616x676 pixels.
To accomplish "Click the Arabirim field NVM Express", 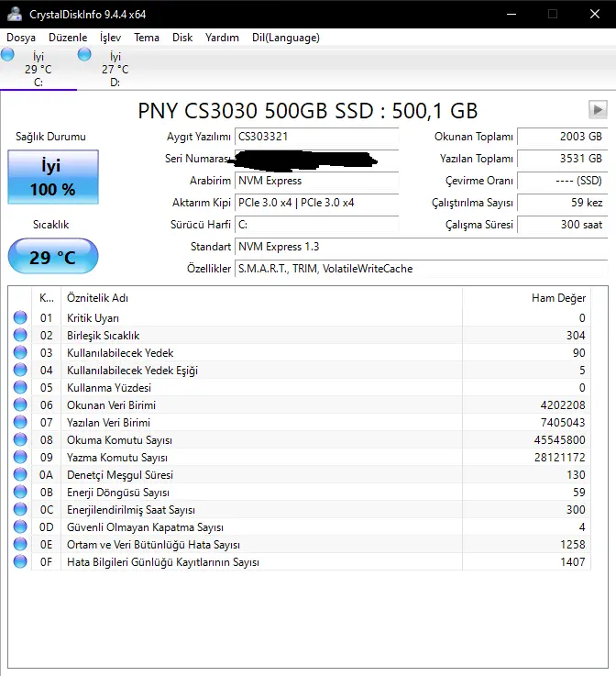I will tap(316, 181).
